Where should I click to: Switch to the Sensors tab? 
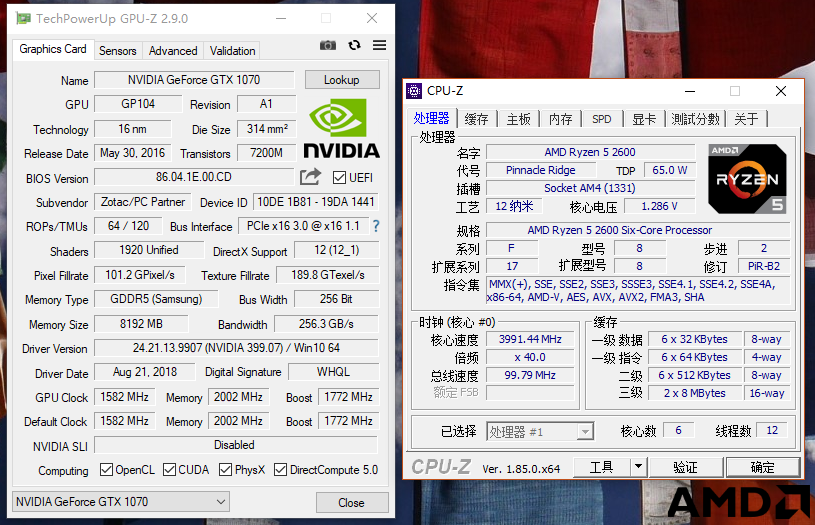[117, 51]
